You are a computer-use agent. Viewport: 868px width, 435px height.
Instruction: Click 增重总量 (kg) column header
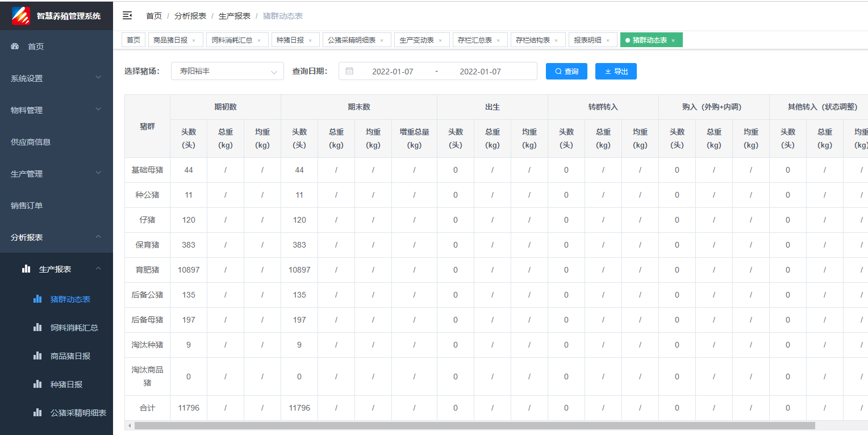coord(415,139)
